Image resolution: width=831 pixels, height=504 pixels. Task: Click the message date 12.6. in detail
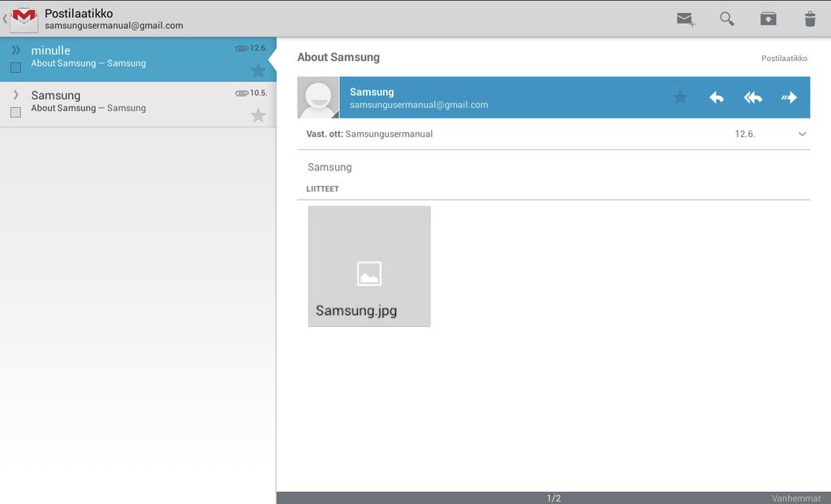point(745,134)
